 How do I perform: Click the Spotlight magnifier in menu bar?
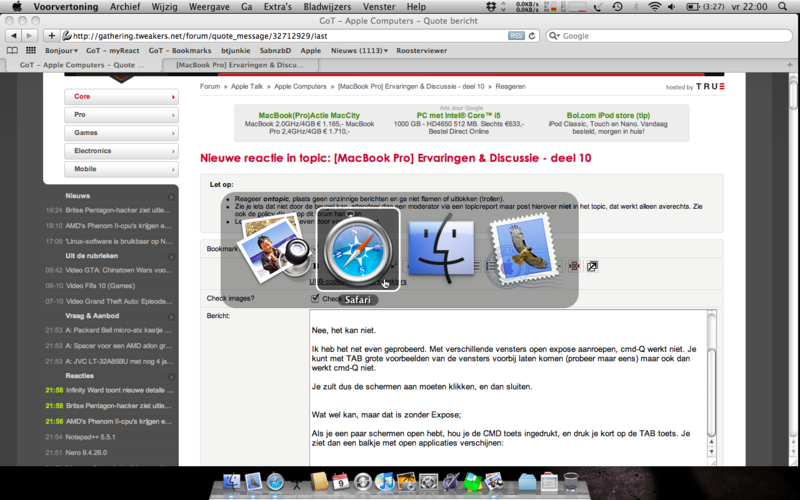786,6
